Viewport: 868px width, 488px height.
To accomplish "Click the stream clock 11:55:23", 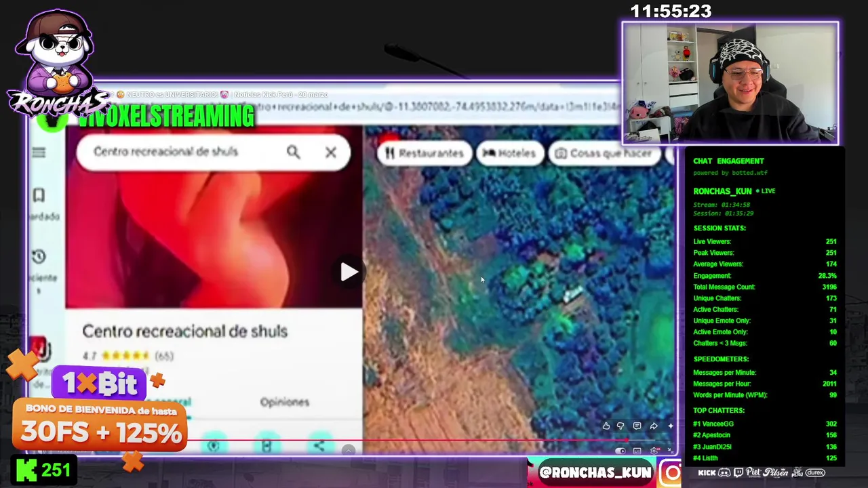I will coord(671,12).
